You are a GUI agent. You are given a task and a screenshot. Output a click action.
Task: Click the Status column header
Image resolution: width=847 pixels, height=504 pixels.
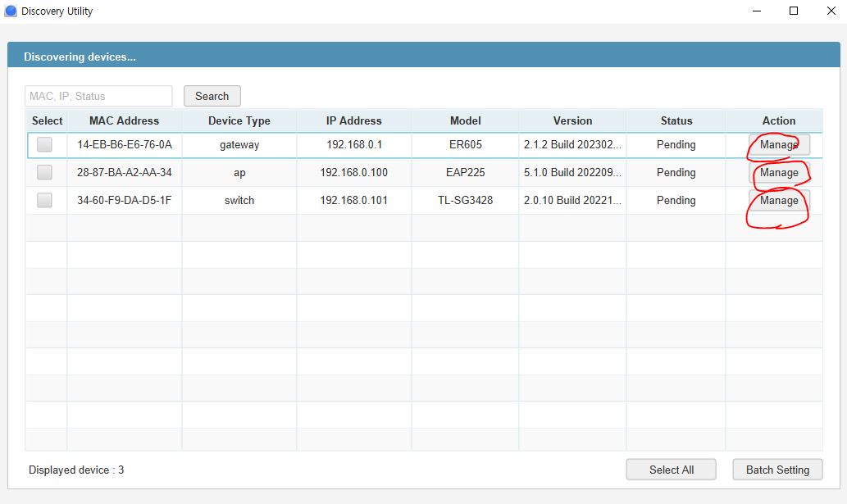[676, 120]
